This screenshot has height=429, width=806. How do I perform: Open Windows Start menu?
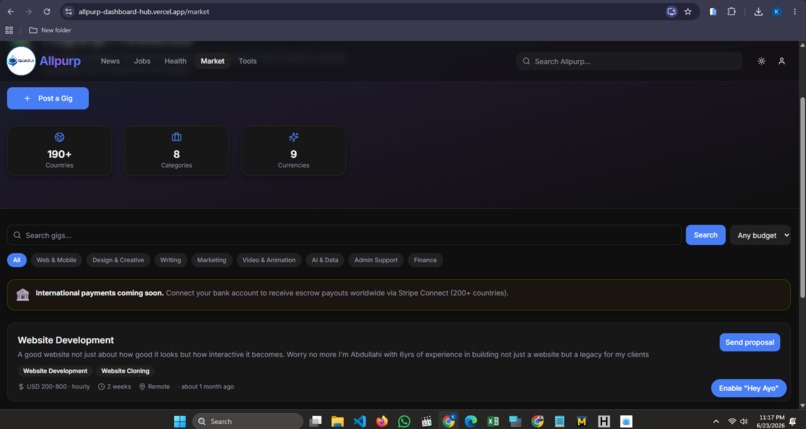tap(180, 421)
